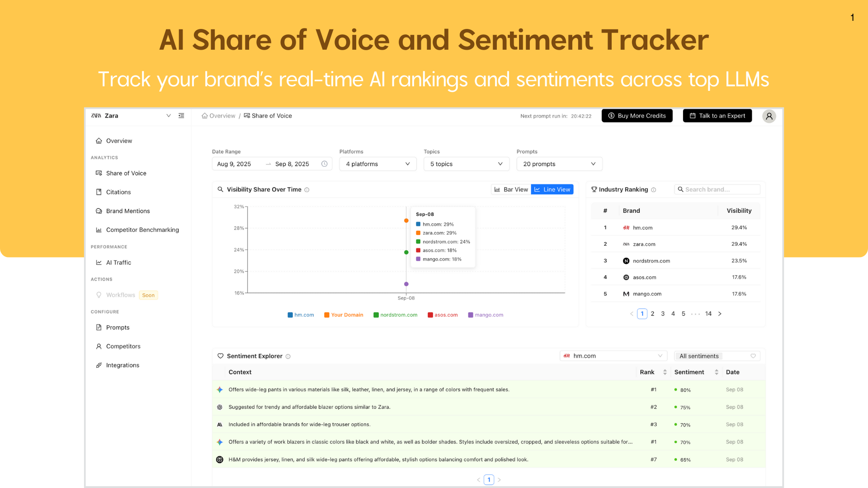Screen dimensions: 868x488
Task: Open the 5 topics dropdown
Action: click(x=466, y=164)
